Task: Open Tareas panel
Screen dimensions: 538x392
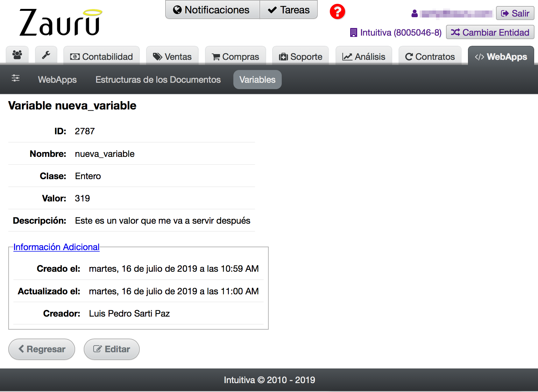Action: (289, 10)
